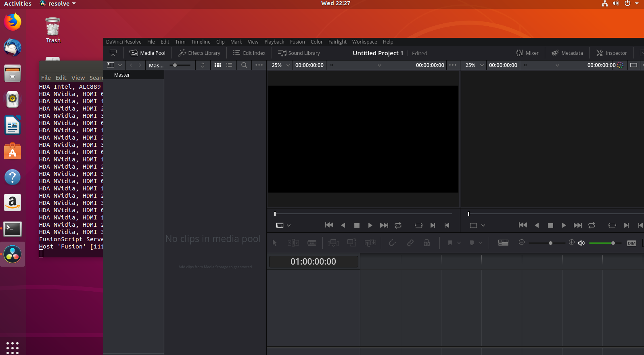
Task: Stop playback in timeline viewer
Action: 550,225
